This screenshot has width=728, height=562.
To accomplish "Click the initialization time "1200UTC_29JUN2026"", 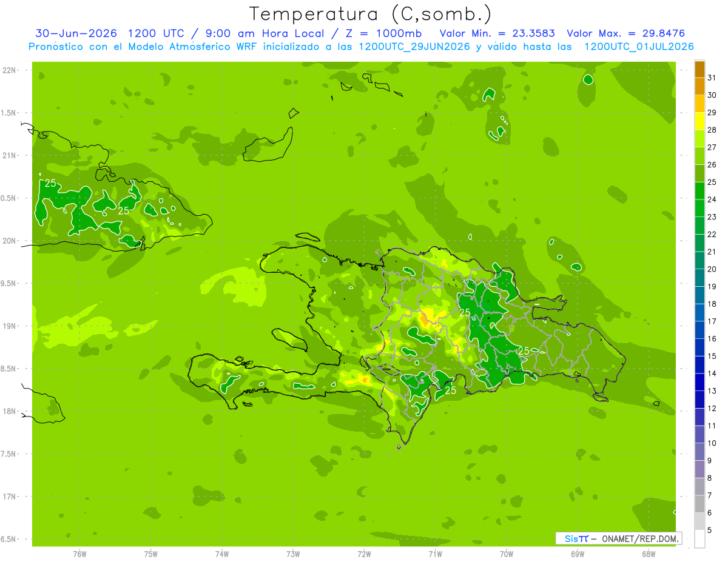I will 414,47.
